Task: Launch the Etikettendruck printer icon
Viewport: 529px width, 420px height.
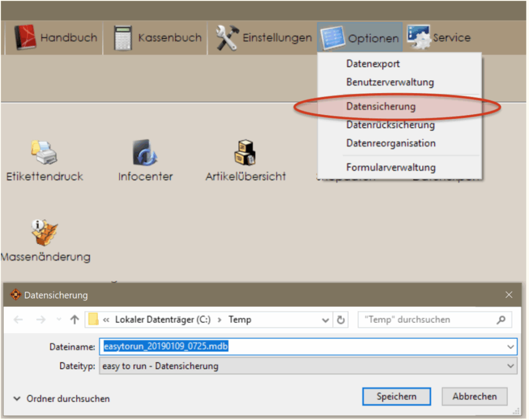Action: pos(44,152)
